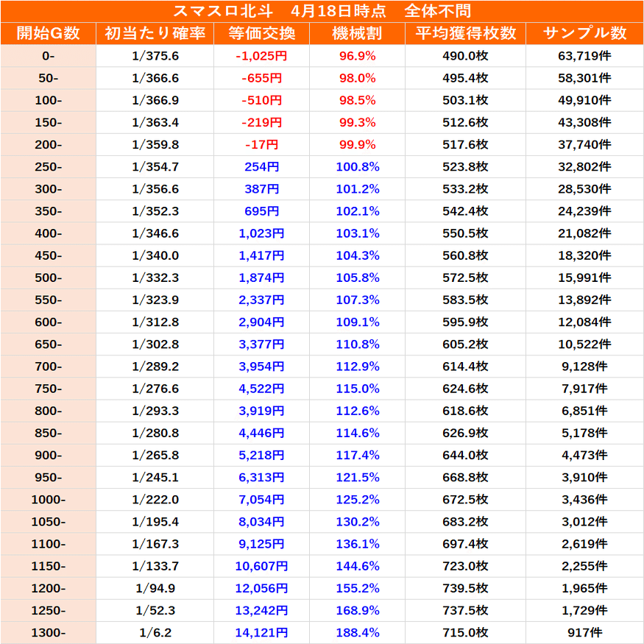Click the 300- row label
The height and width of the screenshot is (644, 644).
[x=48, y=189]
